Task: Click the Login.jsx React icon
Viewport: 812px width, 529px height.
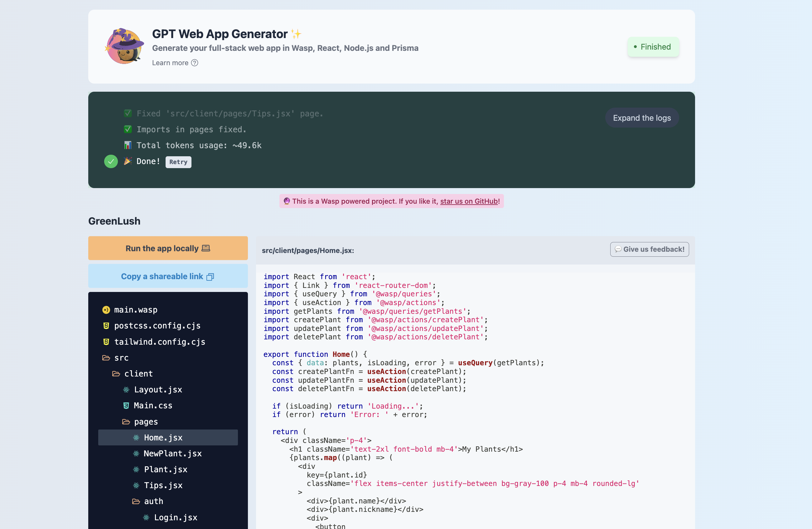Action: [146, 517]
